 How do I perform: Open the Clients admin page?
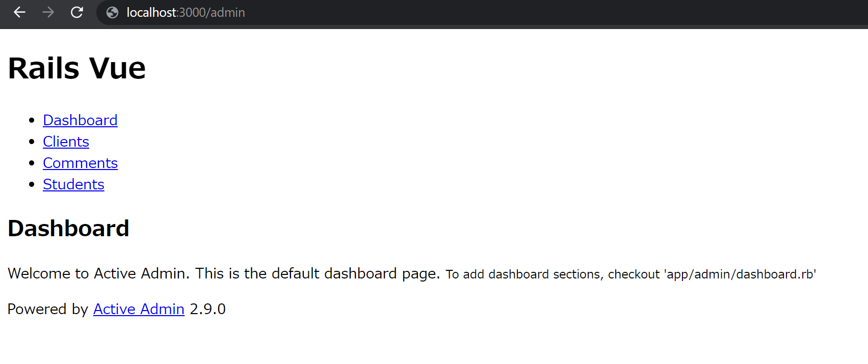coord(66,142)
